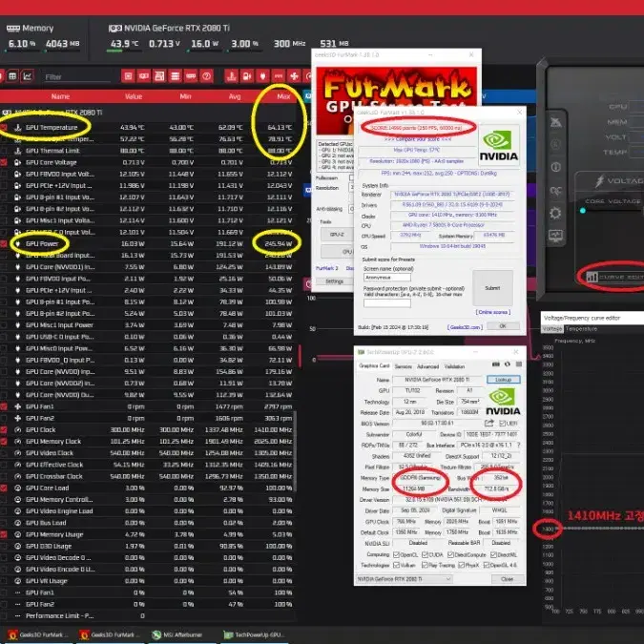Screen dimensions: 644x644
Task: Open Settings in the FurMark main window
Action: [334, 281]
